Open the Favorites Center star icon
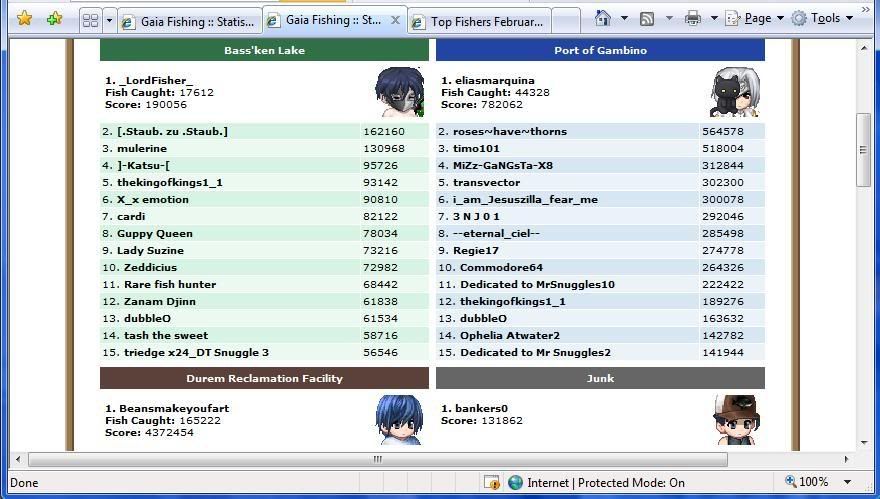 (x=24, y=19)
